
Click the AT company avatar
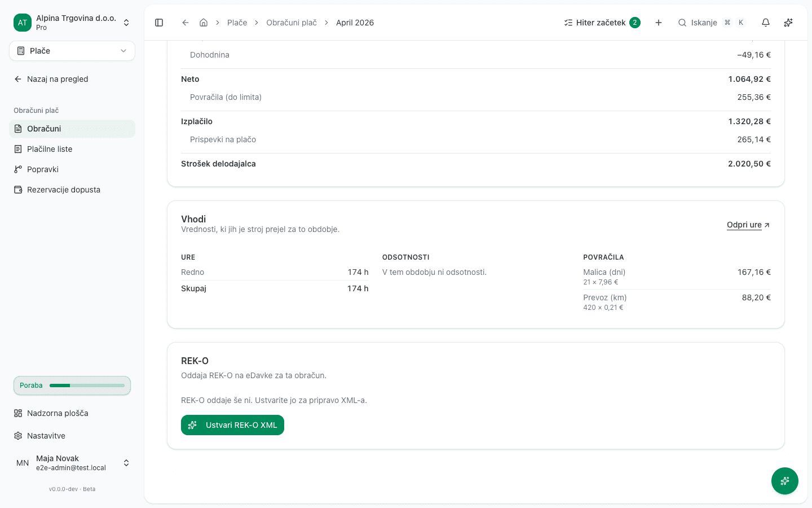(x=23, y=23)
